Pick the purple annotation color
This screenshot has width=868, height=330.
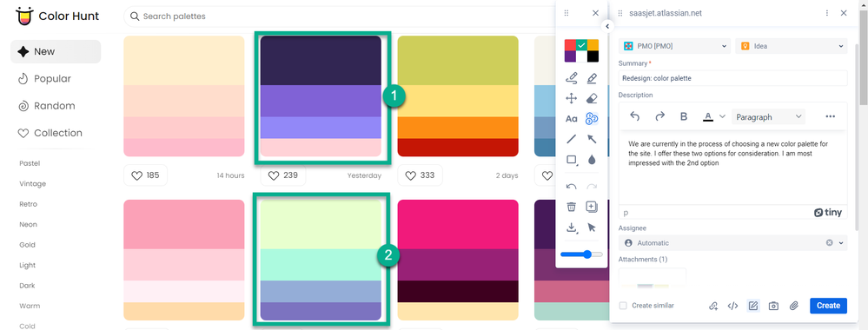(570, 56)
